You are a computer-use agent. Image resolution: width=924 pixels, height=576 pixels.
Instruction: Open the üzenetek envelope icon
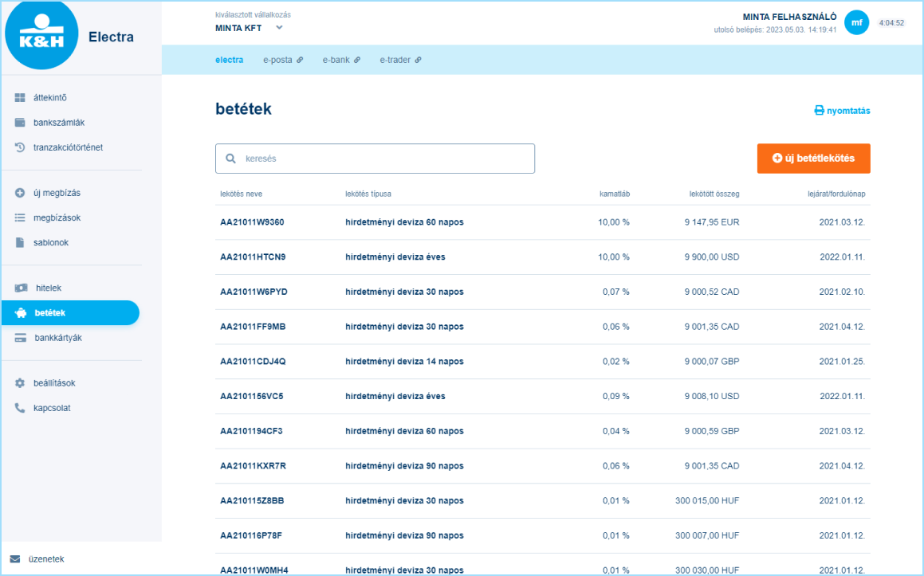[x=15, y=559]
